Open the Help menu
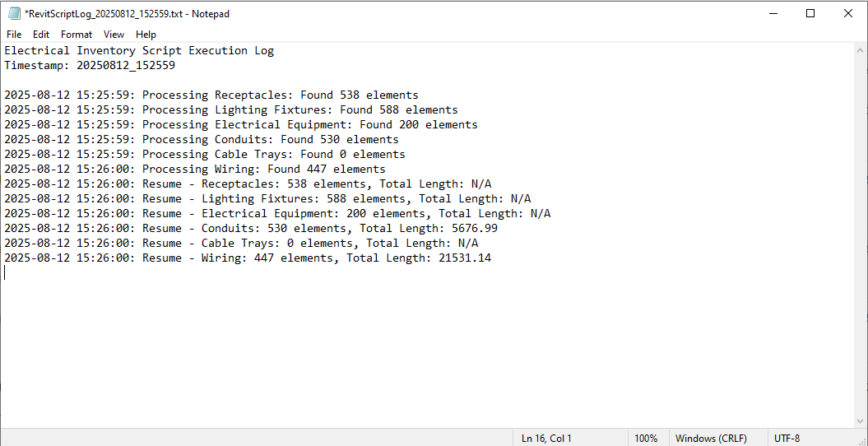Screen dimensions: 868x446 [146, 35]
